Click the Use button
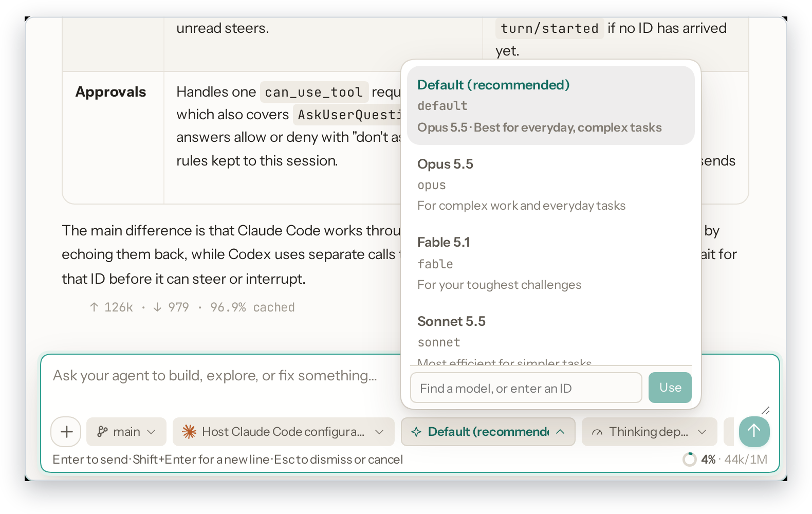Image resolution: width=812 pixels, height=514 pixels. 670,388
